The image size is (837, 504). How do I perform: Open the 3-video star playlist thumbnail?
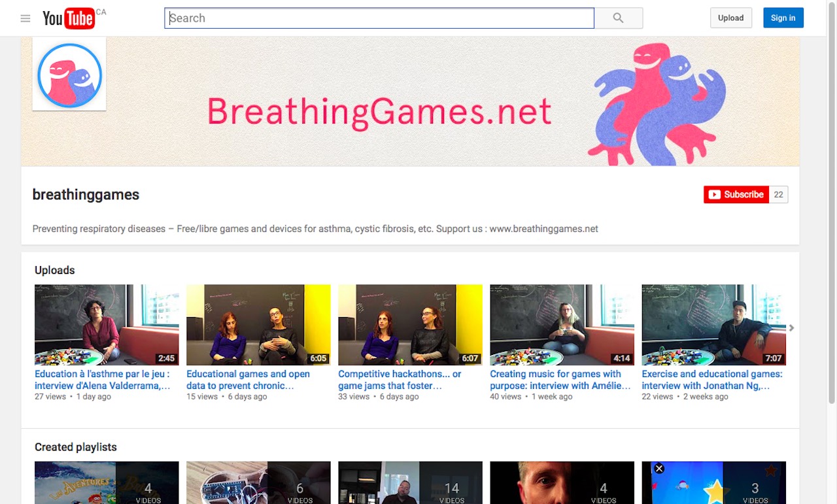(713, 482)
